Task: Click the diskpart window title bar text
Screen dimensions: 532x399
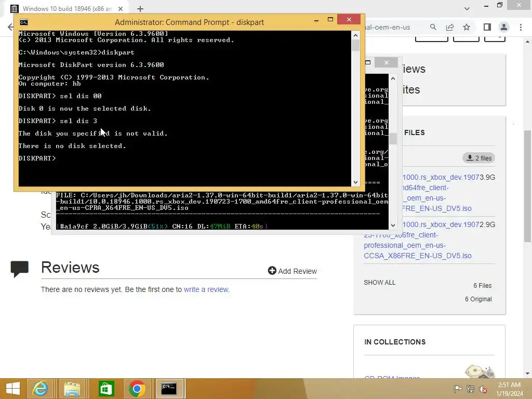Action: [189, 22]
